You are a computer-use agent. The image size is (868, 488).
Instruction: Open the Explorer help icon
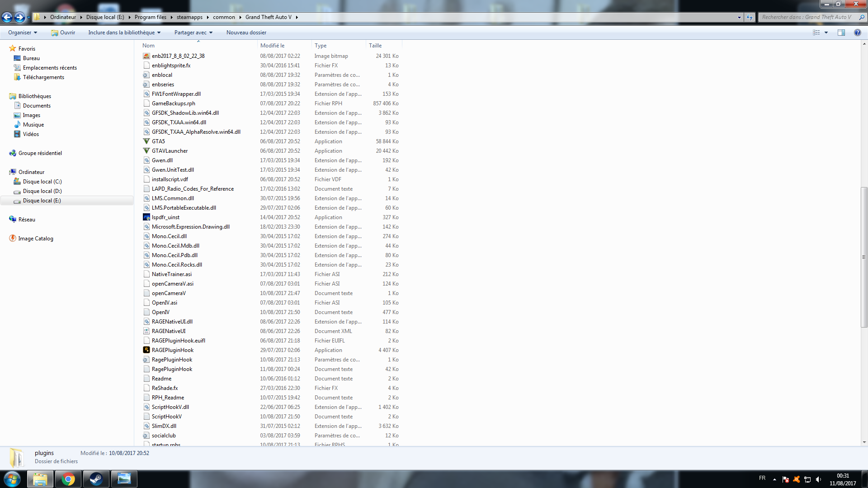[x=857, y=33]
